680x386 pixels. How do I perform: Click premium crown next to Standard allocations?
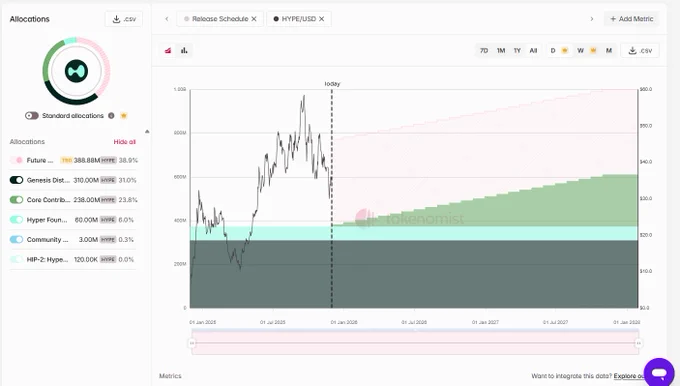124,116
